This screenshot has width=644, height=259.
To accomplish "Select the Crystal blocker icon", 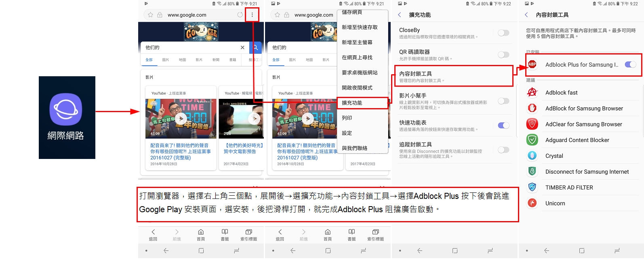I will 532,156.
